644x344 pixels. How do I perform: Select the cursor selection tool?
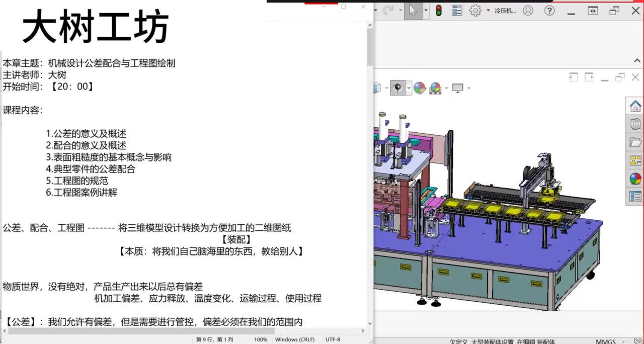click(x=413, y=11)
